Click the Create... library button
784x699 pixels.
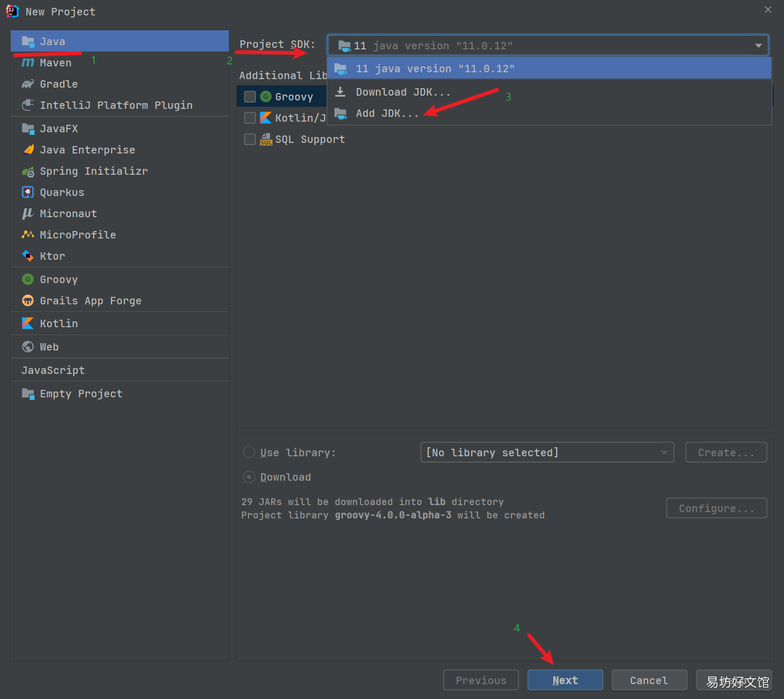click(x=726, y=452)
